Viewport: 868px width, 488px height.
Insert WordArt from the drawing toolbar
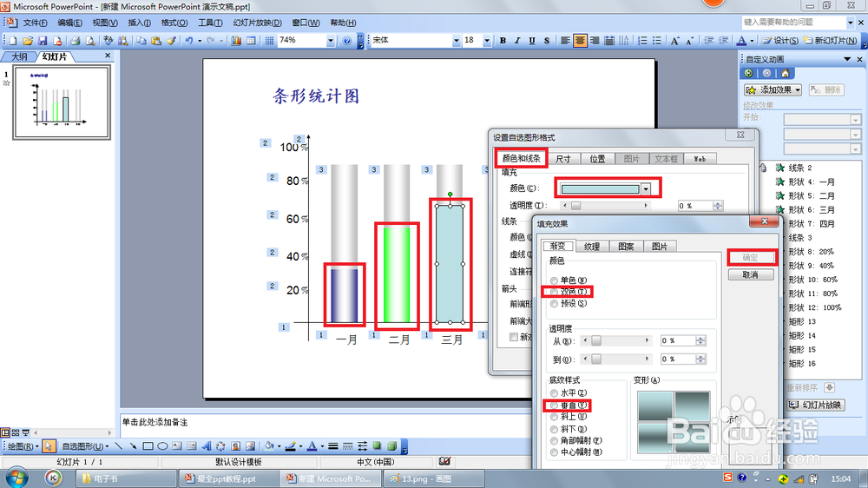point(207,446)
